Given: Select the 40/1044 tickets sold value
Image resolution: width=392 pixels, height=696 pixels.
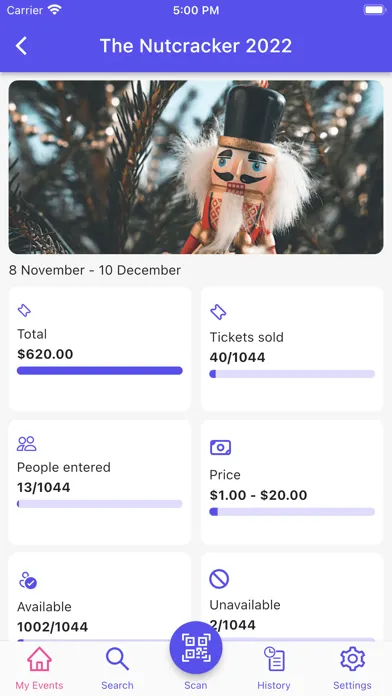Looking at the screenshot, I should click(x=238, y=357).
